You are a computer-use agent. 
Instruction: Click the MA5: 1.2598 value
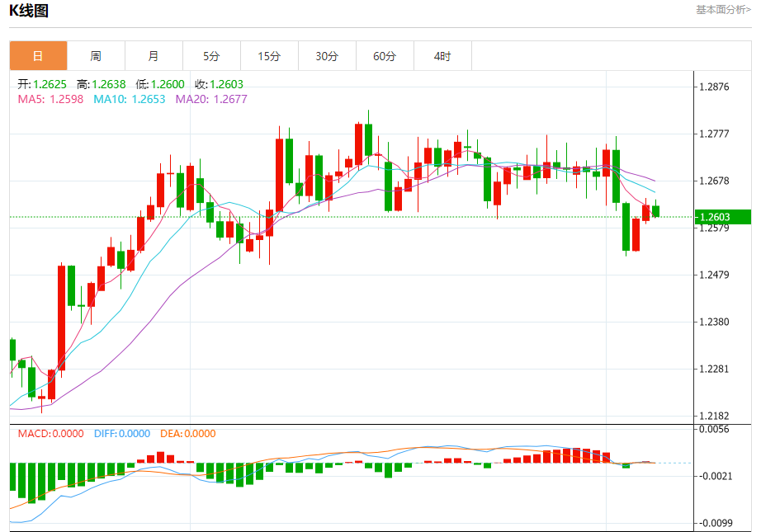pos(50,99)
